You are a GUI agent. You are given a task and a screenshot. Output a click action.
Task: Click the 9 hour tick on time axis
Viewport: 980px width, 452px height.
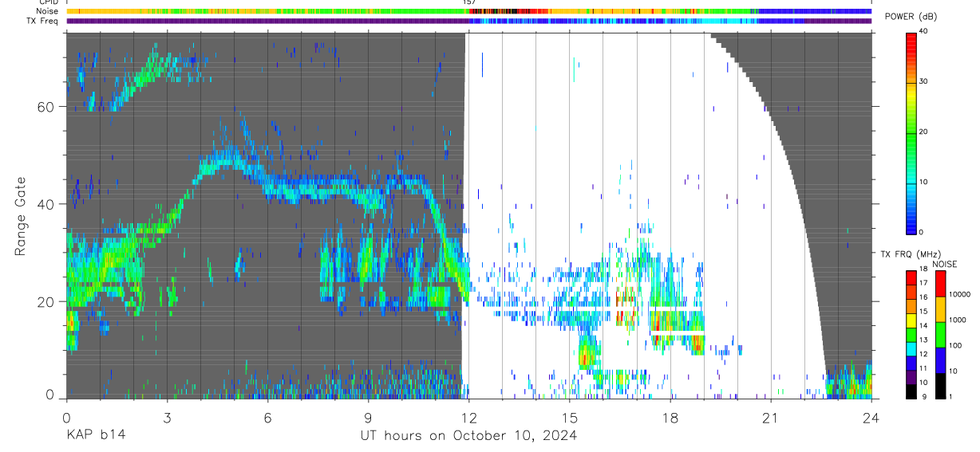click(x=368, y=418)
